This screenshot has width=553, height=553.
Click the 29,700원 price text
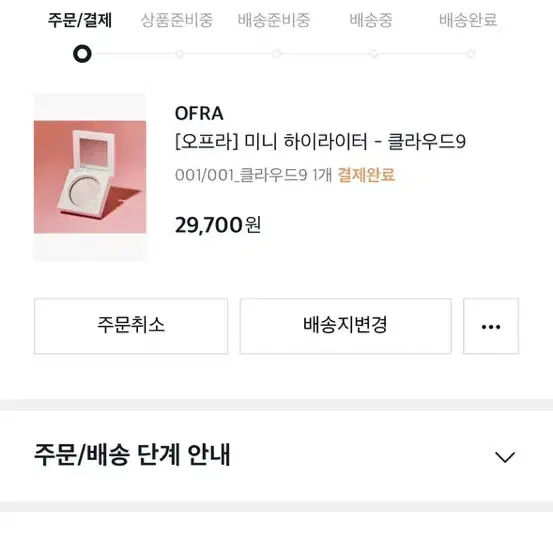point(218,225)
